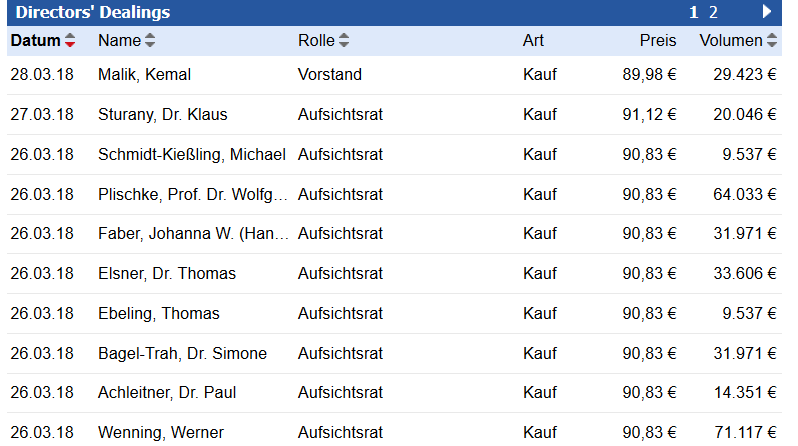
Task: Open page 2 of Directors' Dealings
Action: pyautogui.click(x=713, y=12)
